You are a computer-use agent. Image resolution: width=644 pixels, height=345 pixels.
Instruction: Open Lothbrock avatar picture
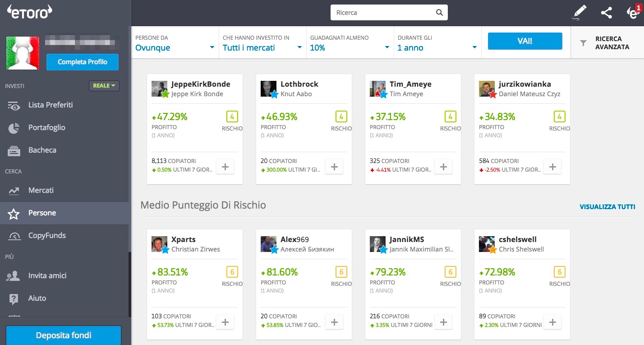268,89
